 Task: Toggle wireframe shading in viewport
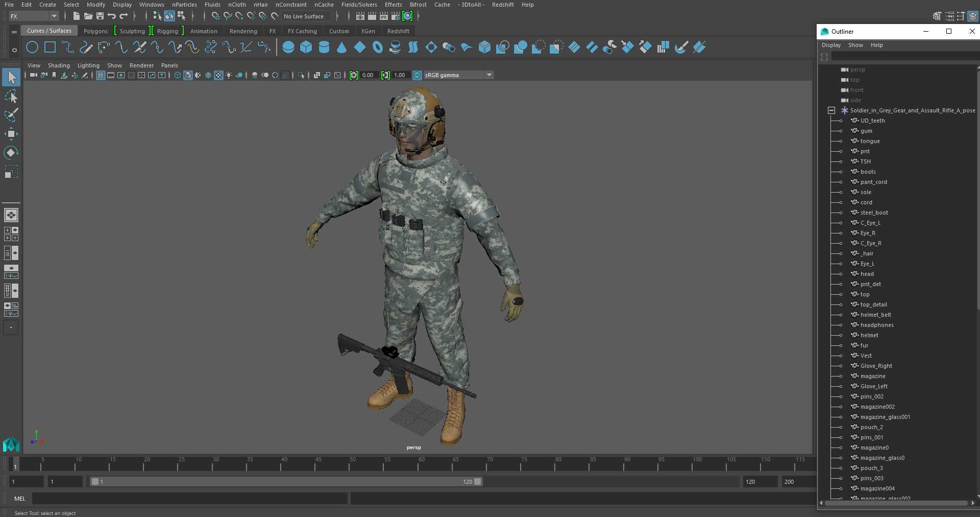(178, 75)
